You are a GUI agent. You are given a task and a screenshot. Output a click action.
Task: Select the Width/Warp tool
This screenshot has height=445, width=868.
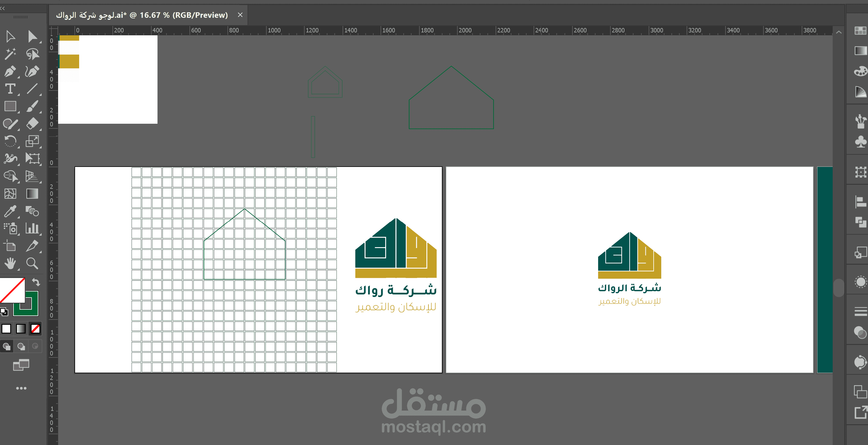coord(10,158)
